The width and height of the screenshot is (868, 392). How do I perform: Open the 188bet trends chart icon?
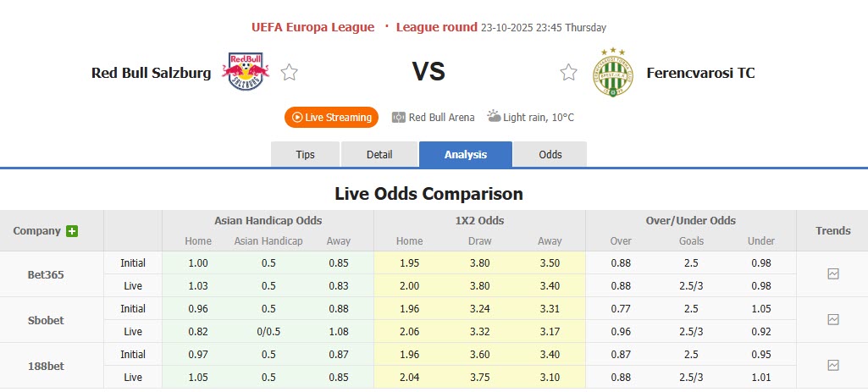tap(833, 366)
